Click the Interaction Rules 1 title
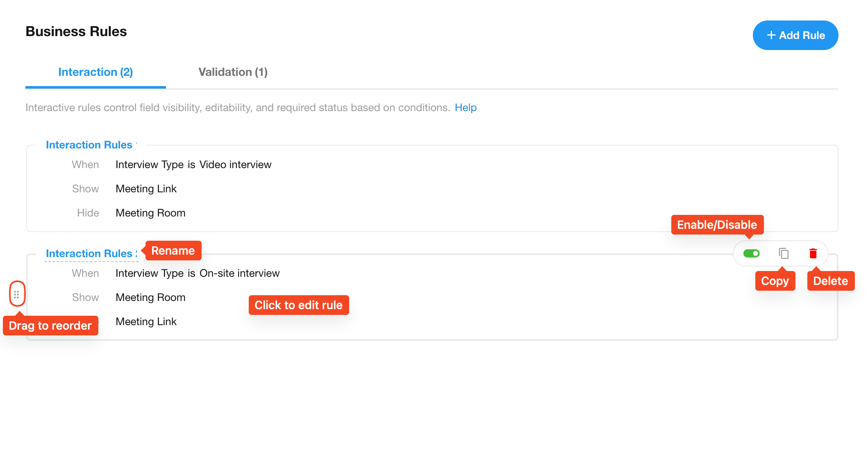 pos(91,145)
